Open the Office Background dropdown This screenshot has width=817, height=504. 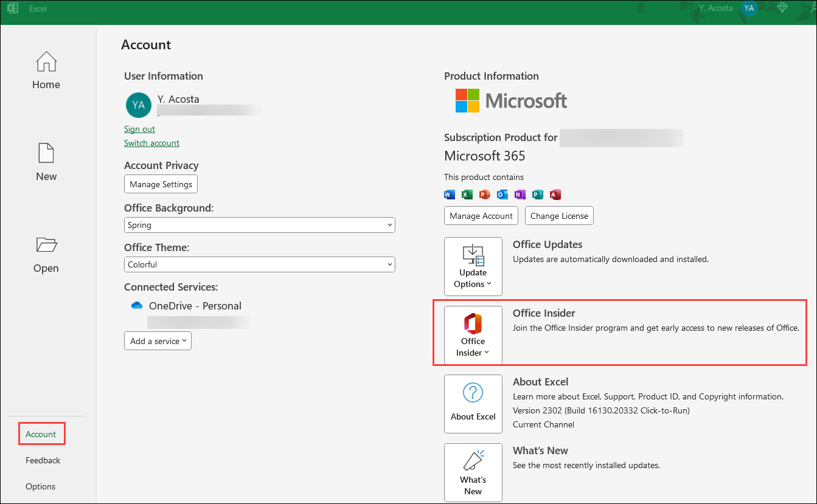pyautogui.click(x=260, y=224)
